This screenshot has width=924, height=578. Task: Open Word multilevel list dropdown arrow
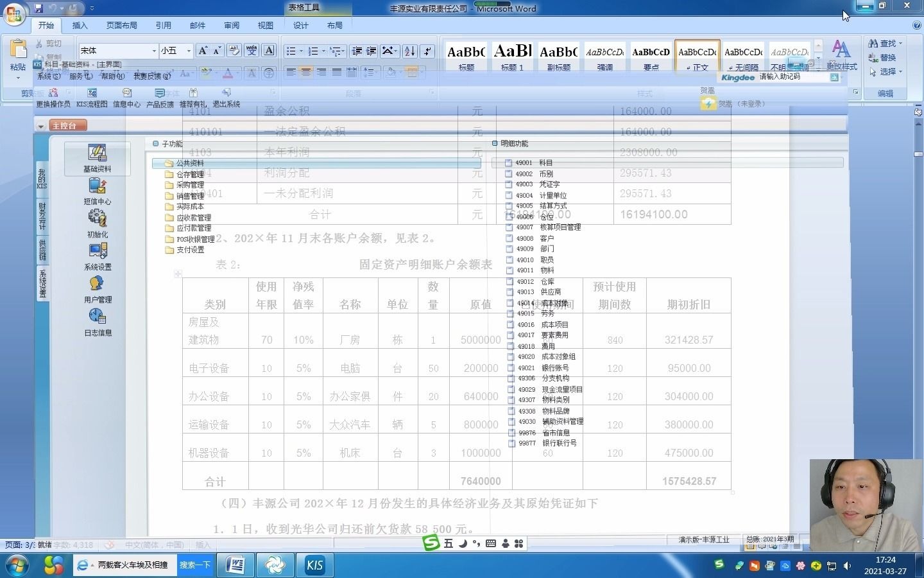[343, 51]
